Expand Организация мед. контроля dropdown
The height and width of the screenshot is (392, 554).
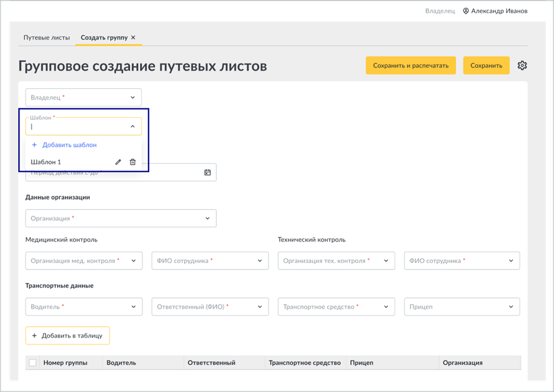click(x=84, y=261)
